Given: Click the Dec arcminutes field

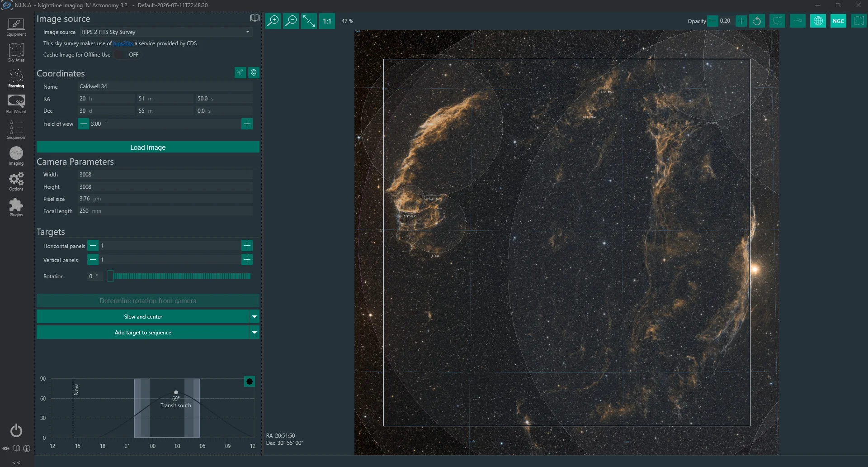Looking at the screenshot, I should click(165, 111).
